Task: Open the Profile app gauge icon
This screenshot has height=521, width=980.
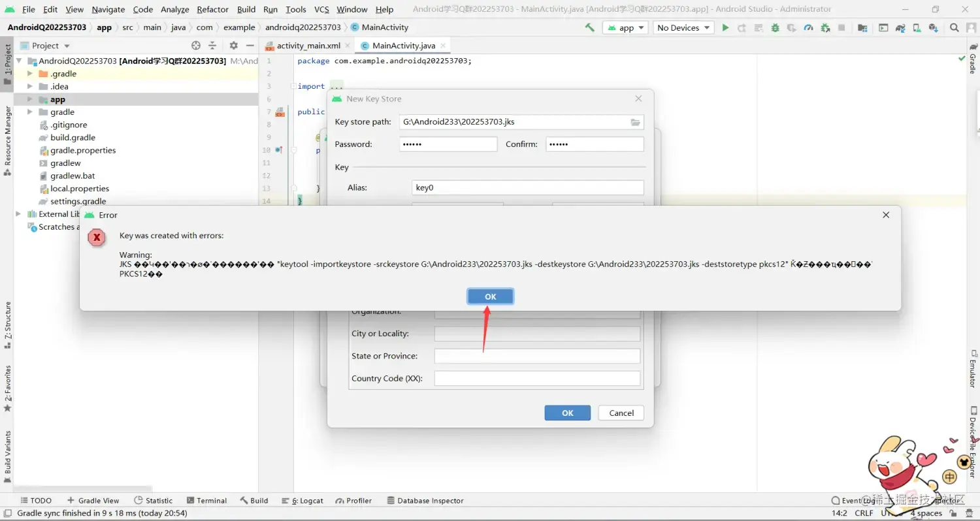Action: click(809, 27)
